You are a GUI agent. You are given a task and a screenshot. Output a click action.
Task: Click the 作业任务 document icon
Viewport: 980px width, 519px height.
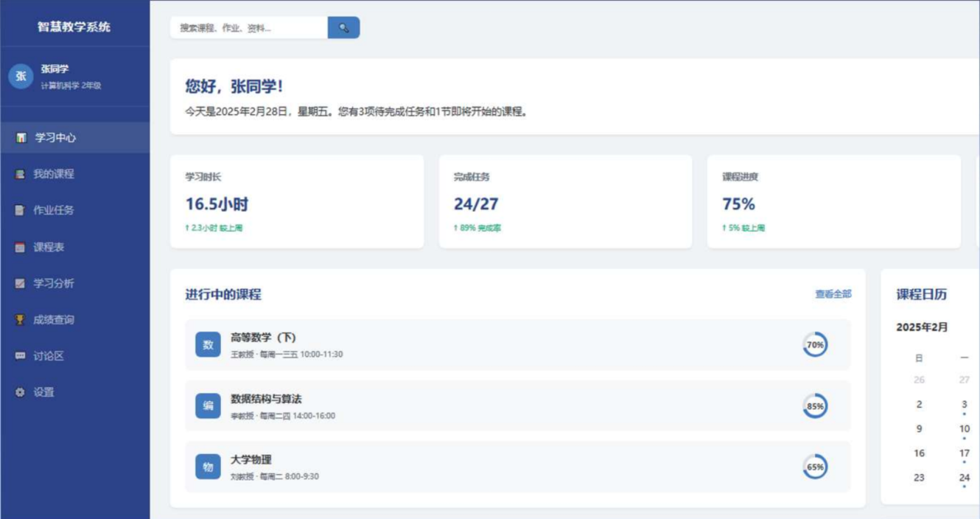pos(20,210)
